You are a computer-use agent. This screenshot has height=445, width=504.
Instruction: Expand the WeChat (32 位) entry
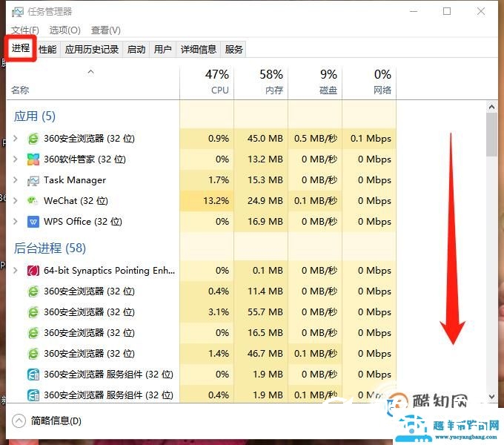coord(15,201)
